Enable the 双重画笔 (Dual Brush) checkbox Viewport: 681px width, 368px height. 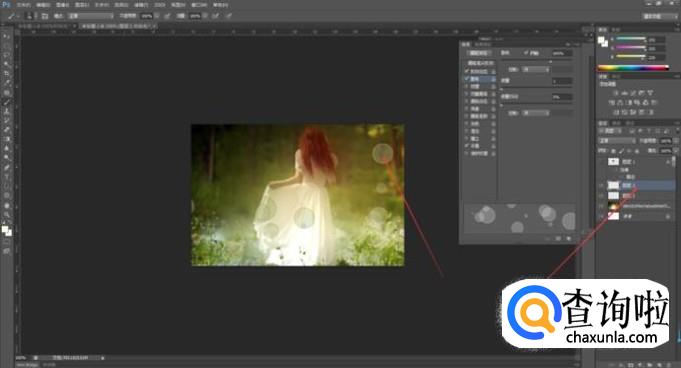467,94
